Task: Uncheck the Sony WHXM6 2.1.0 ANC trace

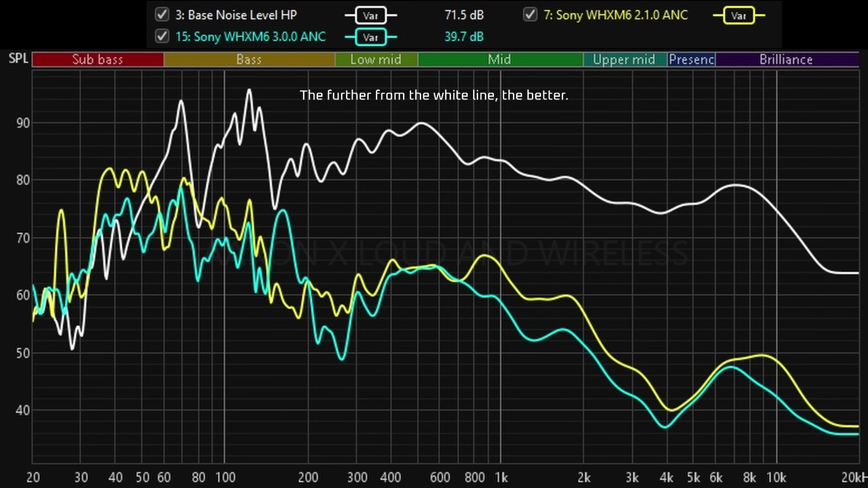Action: (x=530, y=14)
